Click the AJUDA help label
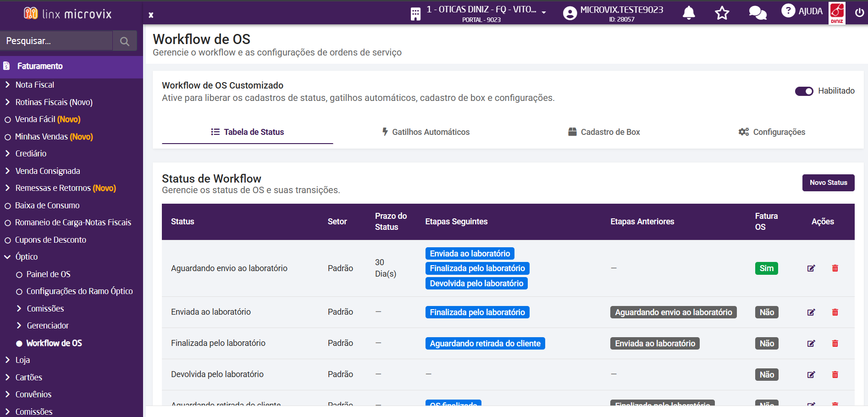The height and width of the screenshot is (417, 868). pyautogui.click(x=811, y=11)
